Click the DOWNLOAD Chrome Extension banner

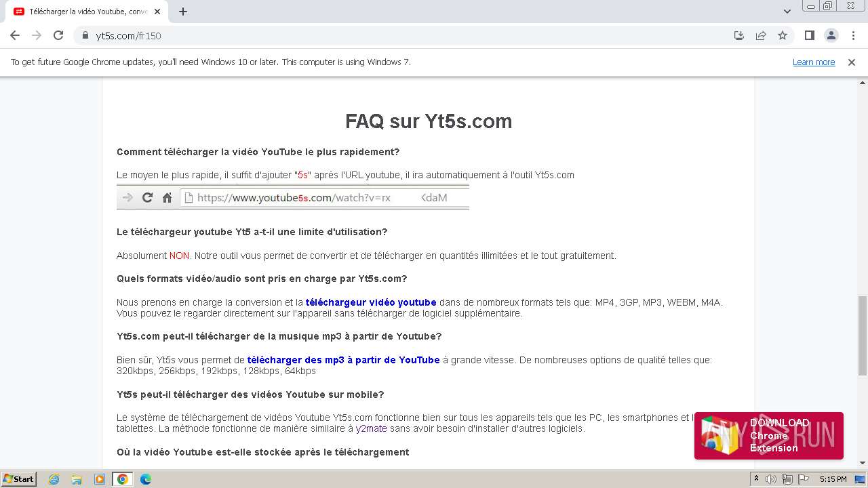coord(768,436)
